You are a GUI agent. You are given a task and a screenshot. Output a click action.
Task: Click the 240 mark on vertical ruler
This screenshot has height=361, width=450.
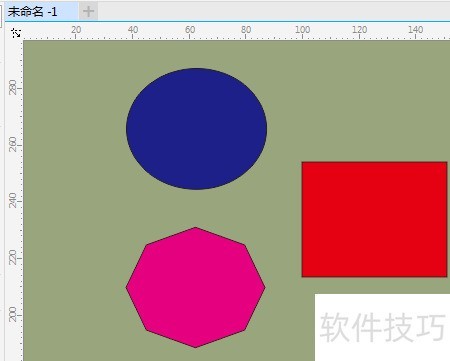pos(13,200)
